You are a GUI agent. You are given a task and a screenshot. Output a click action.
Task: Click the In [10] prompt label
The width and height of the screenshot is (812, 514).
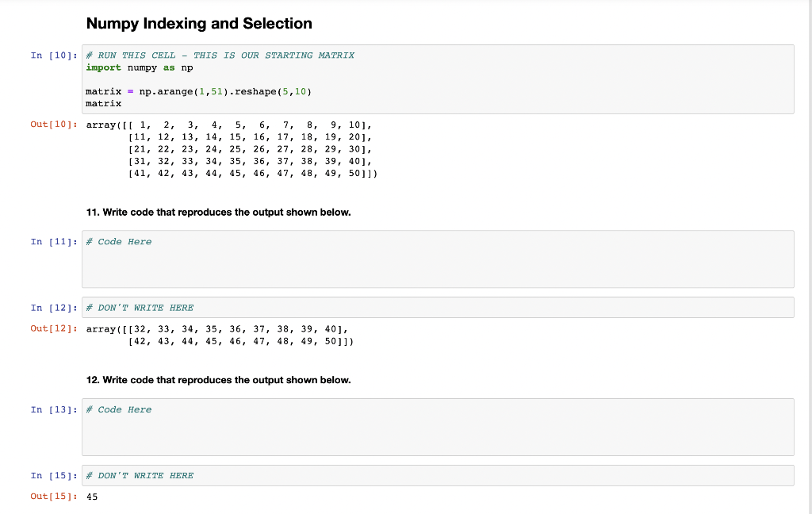click(x=54, y=56)
